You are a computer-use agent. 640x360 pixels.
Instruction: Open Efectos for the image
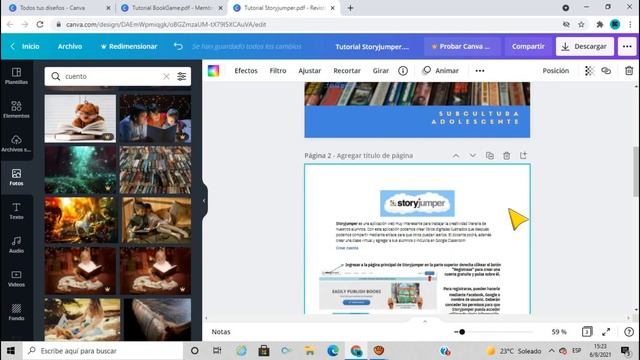[246, 71]
